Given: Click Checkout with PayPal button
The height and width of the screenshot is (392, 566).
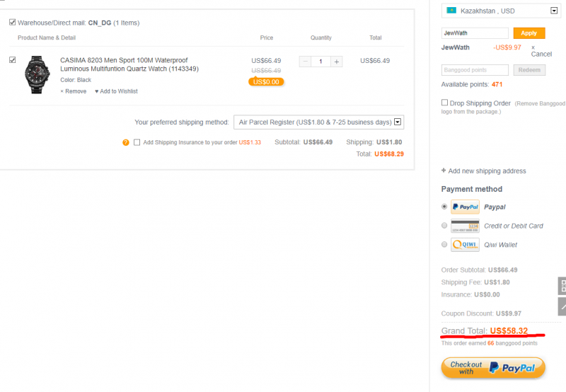Looking at the screenshot, I should 493,368.
